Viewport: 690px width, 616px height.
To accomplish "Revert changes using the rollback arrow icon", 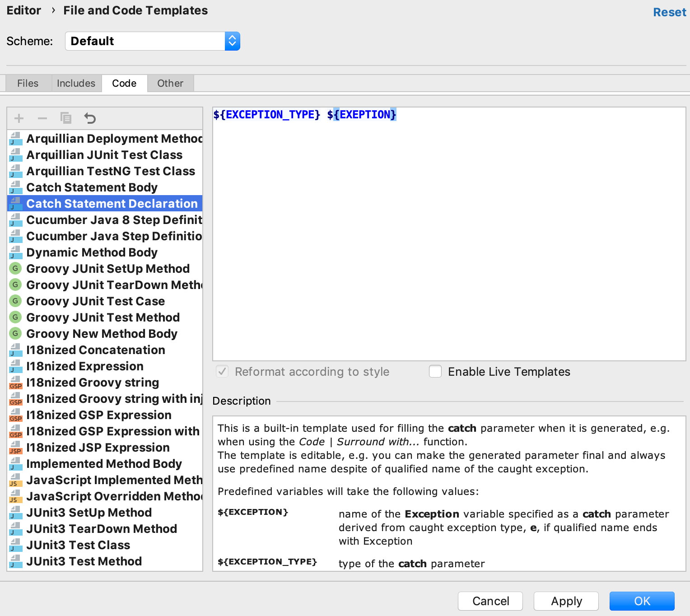I will pos(90,118).
